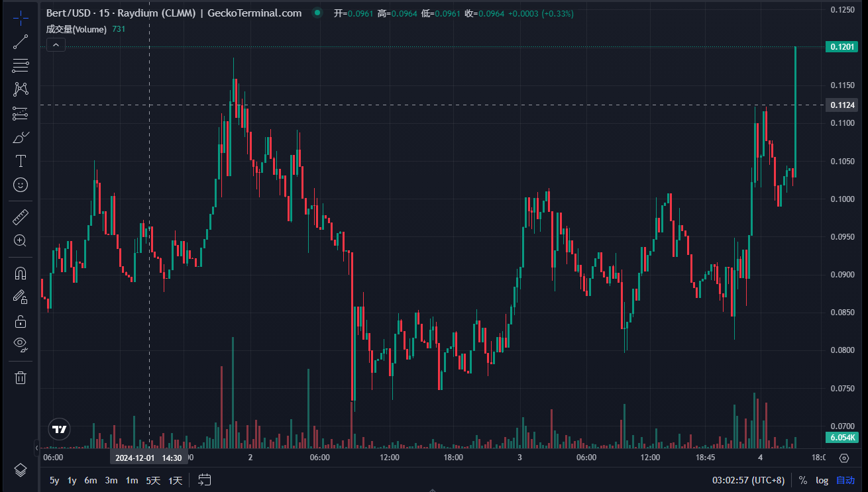Click the trash icon to remove drawings
The width and height of the screenshot is (868, 492).
pyautogui.click(x=21, y=377)
